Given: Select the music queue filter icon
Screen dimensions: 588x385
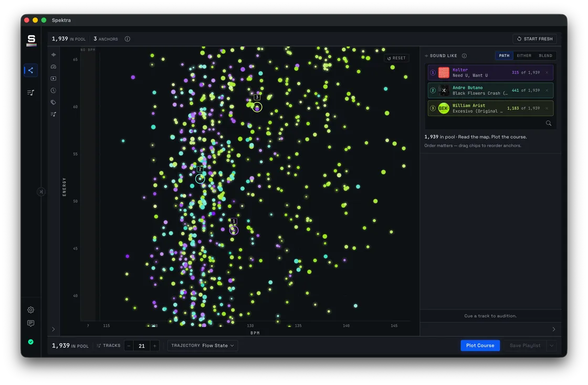Looking at the screenshot, I should pos(54,114).
